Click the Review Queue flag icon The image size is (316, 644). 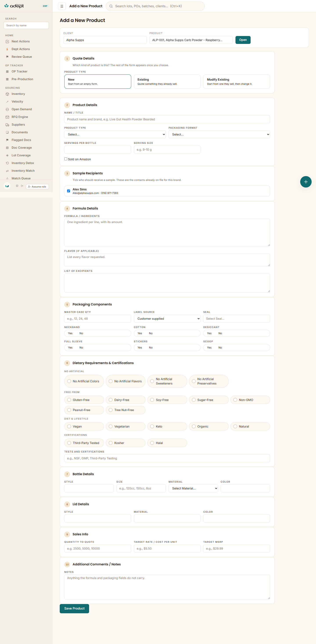[x=7, y=57]
